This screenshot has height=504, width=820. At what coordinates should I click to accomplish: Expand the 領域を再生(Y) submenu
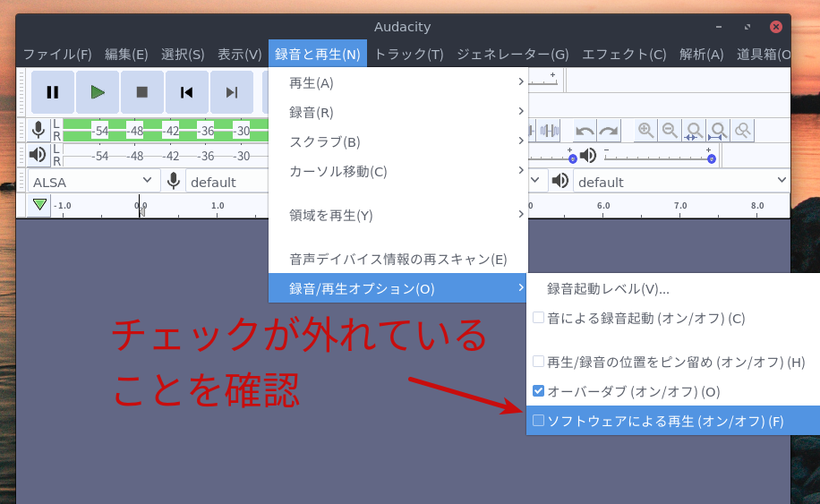[x=398, y=215]
